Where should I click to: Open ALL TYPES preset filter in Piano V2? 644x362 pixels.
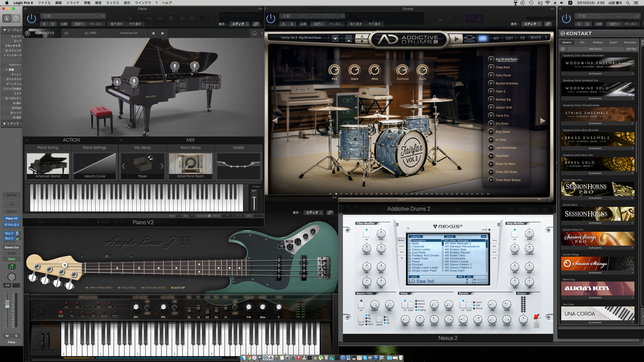91,33
